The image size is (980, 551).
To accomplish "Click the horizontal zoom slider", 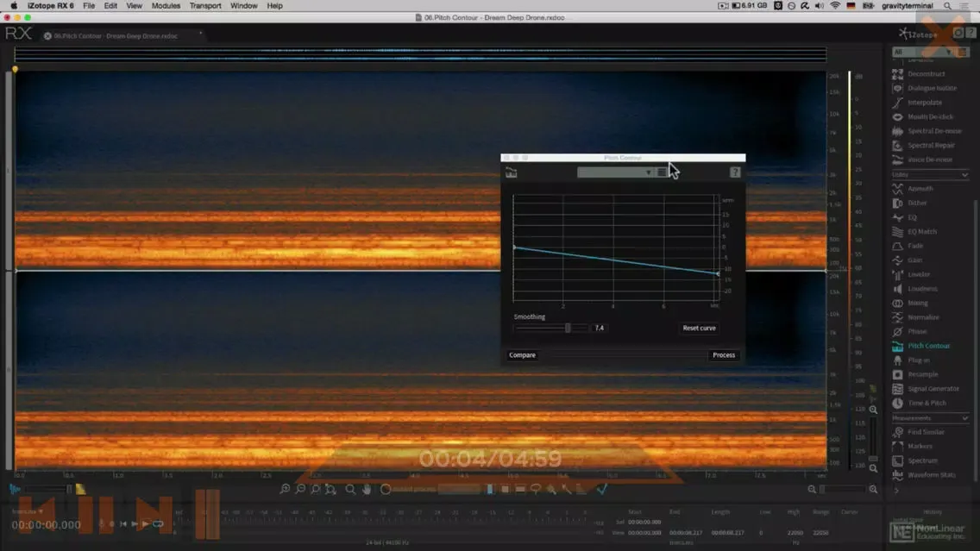I will (842, 490).
